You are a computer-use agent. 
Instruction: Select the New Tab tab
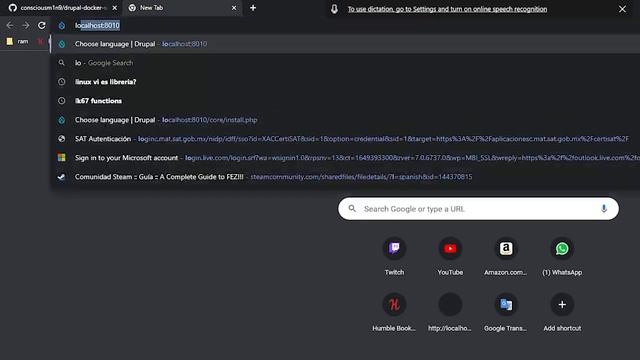[x=183, y=8]
